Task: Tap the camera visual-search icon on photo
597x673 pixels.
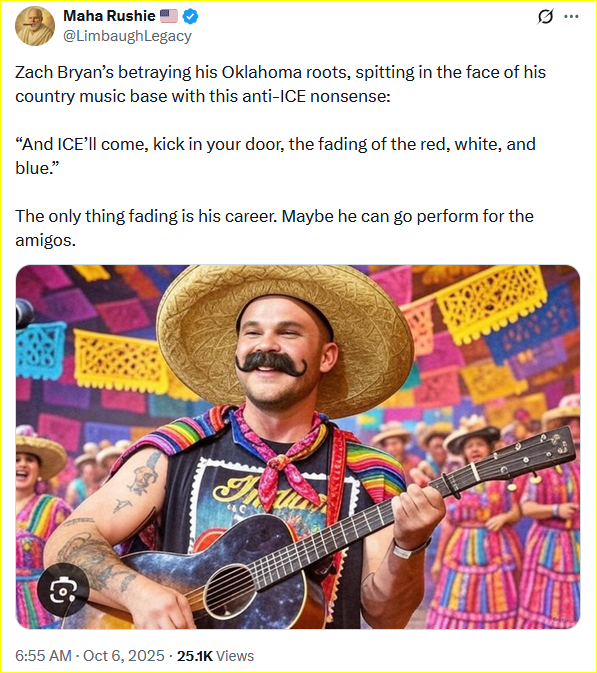Action: [63, 591]
